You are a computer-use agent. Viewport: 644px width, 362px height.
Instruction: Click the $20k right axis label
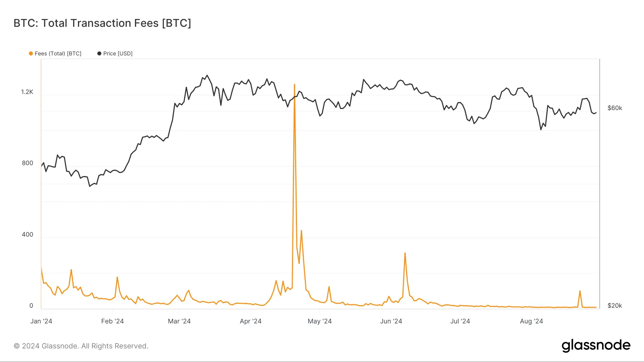tap(615, 306)
